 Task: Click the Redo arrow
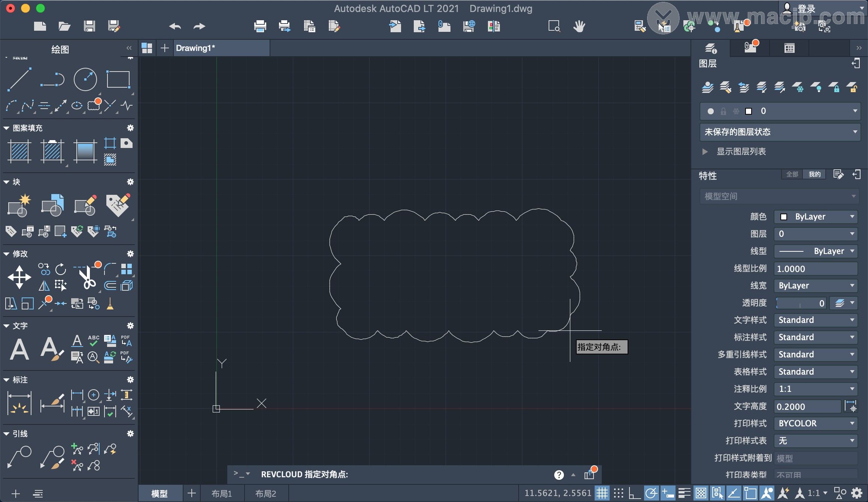[199, 26]
